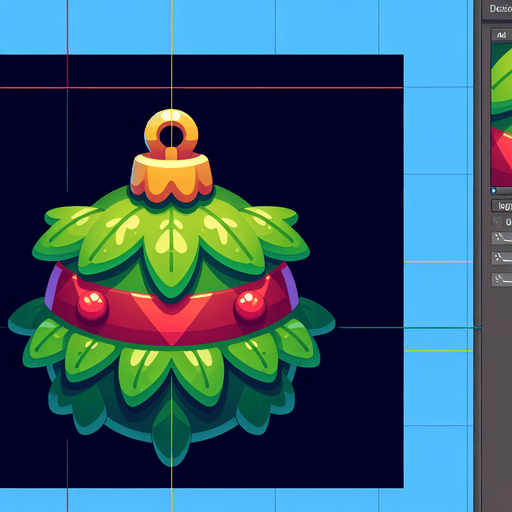Click the 0 value next to the checkbox
Image resolution: width=512 pixels, height=512 pixels.
pos(508,222)
